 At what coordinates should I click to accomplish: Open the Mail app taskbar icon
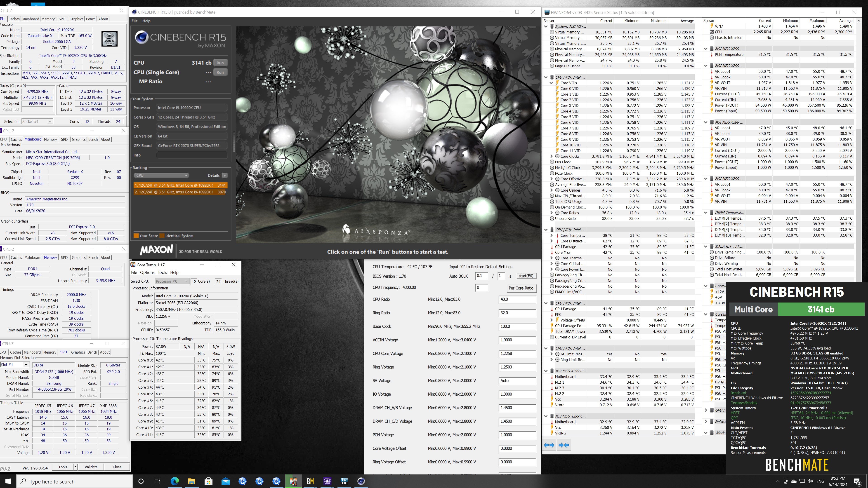click(225, 481)
